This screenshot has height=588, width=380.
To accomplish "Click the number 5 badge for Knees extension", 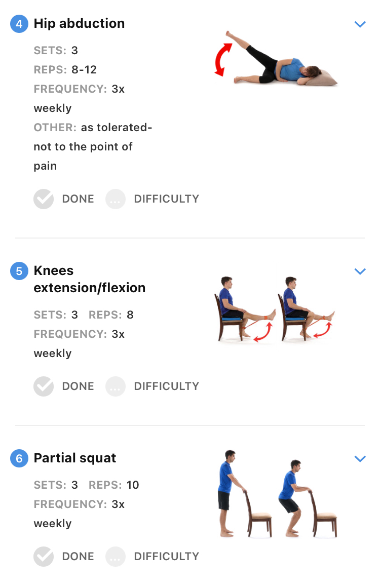I will (19, 271).
